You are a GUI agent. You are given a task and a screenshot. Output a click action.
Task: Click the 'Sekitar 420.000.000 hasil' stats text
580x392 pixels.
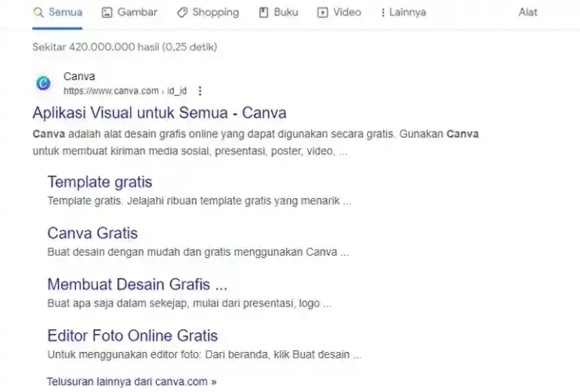(125, 47)
